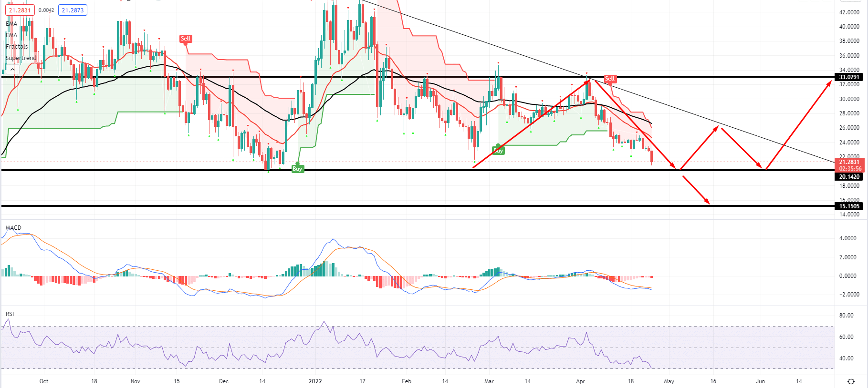
Task: Click the May label on the time axis
Action: 669,381
